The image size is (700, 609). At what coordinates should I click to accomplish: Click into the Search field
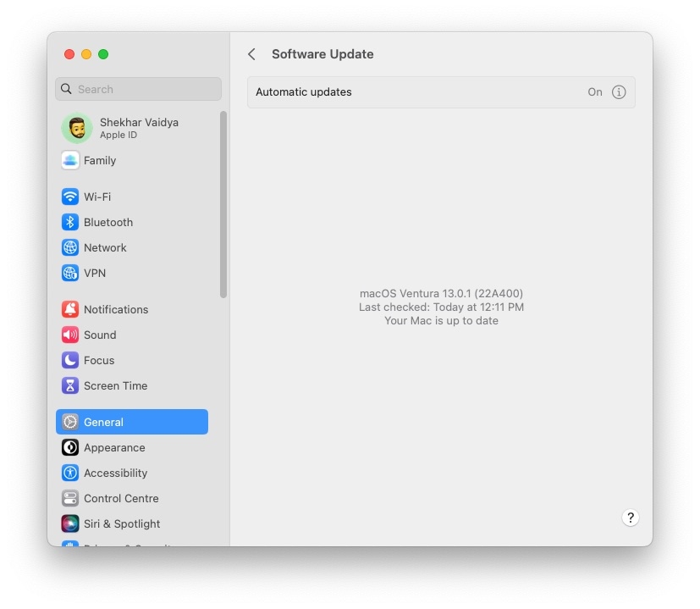pyautogui.click(x=139, y=89)
